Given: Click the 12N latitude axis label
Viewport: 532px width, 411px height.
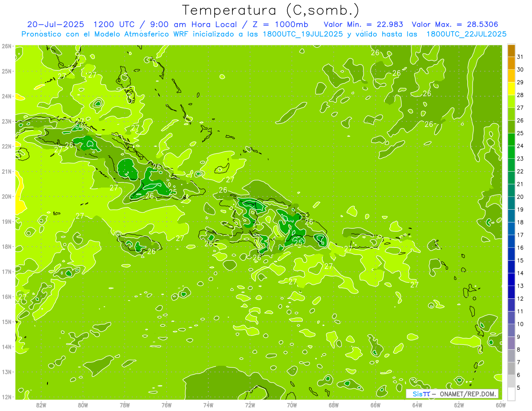Looking at the screenshot, I should point(6,397).
